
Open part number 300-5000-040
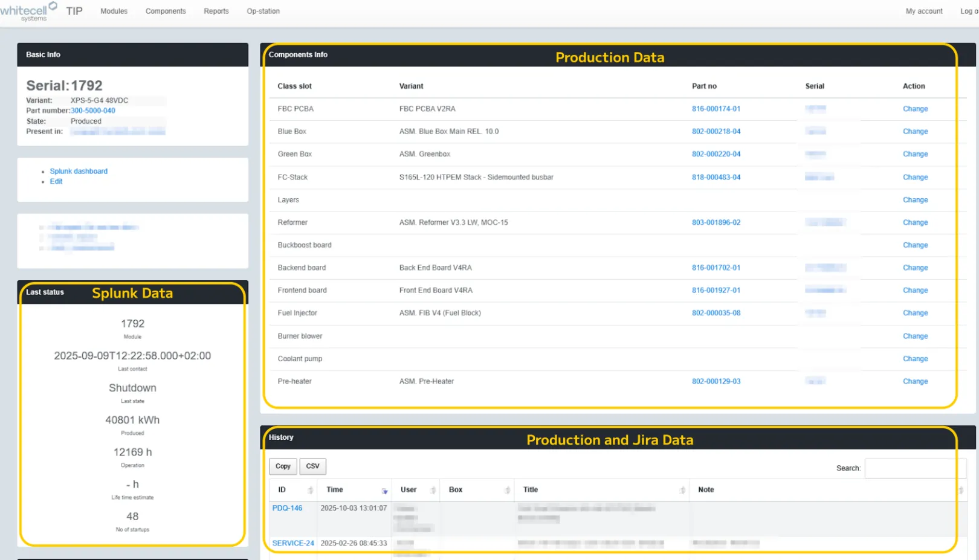pyautogui.click(x=92, y=111)
